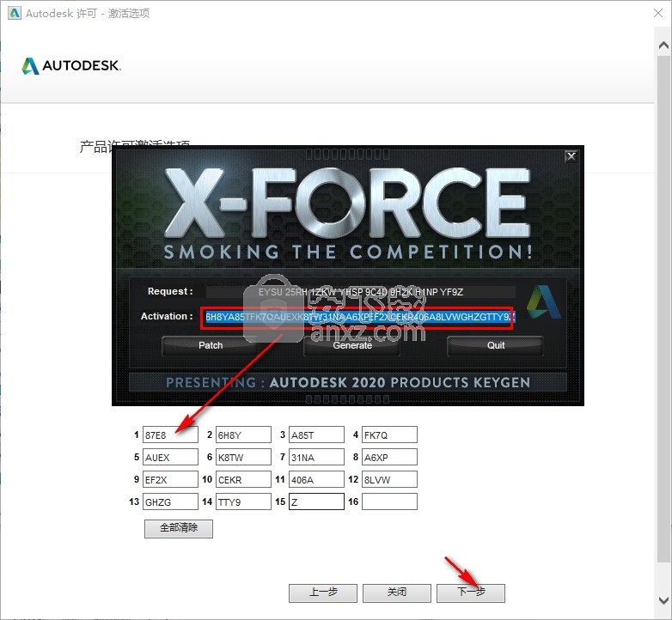This screenshot has height=620, width=672.
Task: Focus activation box 11 containing 406A
Action: (316, 479)
